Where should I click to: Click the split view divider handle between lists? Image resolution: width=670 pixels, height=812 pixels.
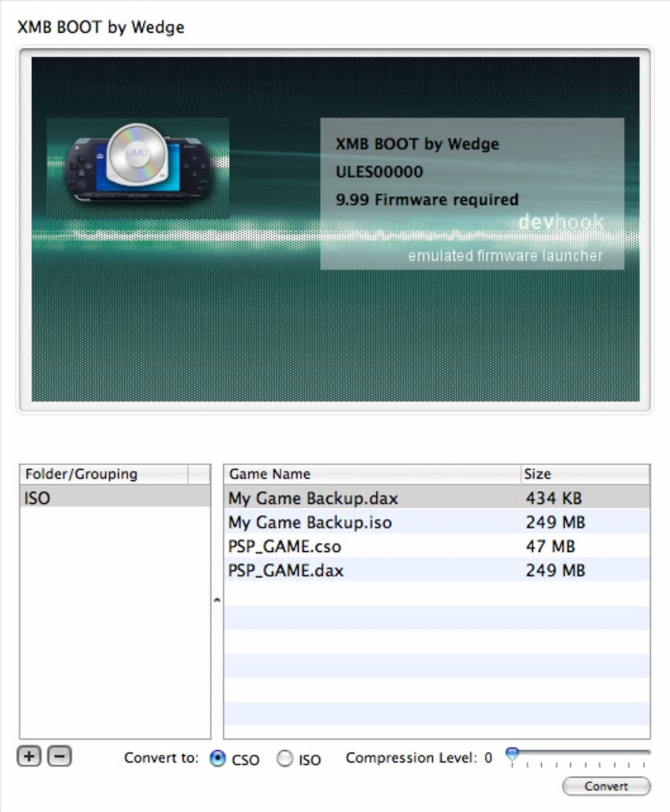point(217,600)
